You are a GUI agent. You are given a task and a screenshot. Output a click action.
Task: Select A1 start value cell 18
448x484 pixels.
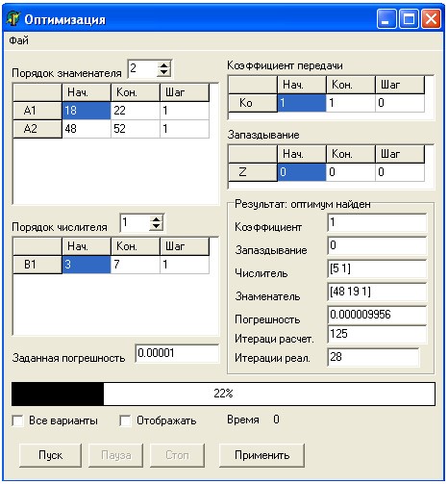[x=87, y=111]
